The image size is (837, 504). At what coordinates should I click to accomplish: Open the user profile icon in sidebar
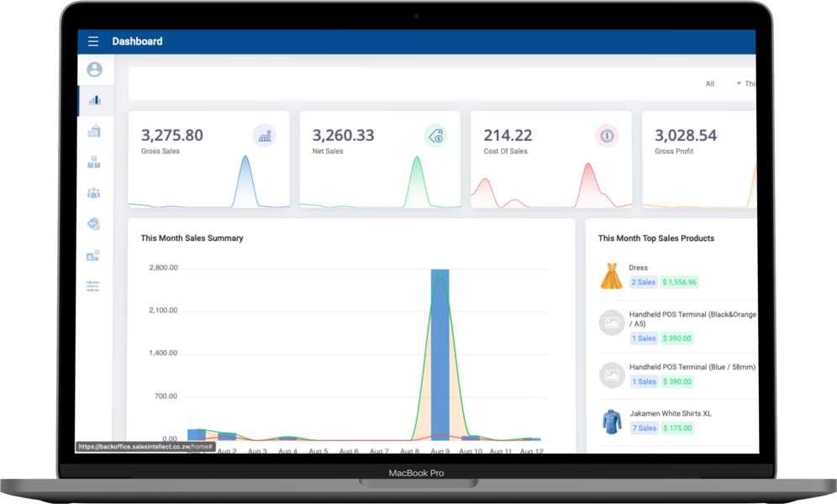[94, 70]
